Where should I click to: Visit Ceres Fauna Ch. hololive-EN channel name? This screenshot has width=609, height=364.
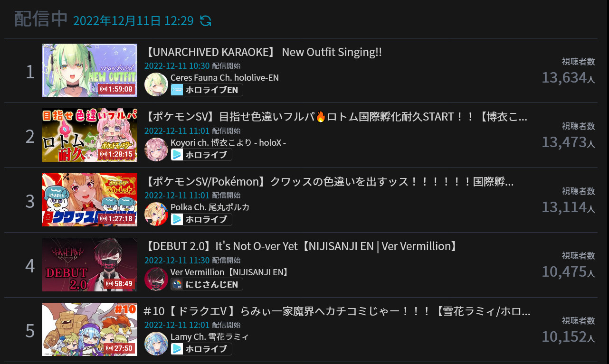pos(225,77)
